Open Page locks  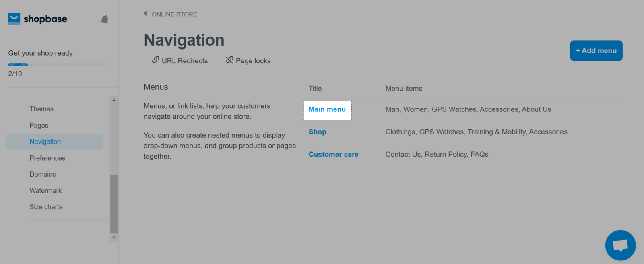pos(253,61)
